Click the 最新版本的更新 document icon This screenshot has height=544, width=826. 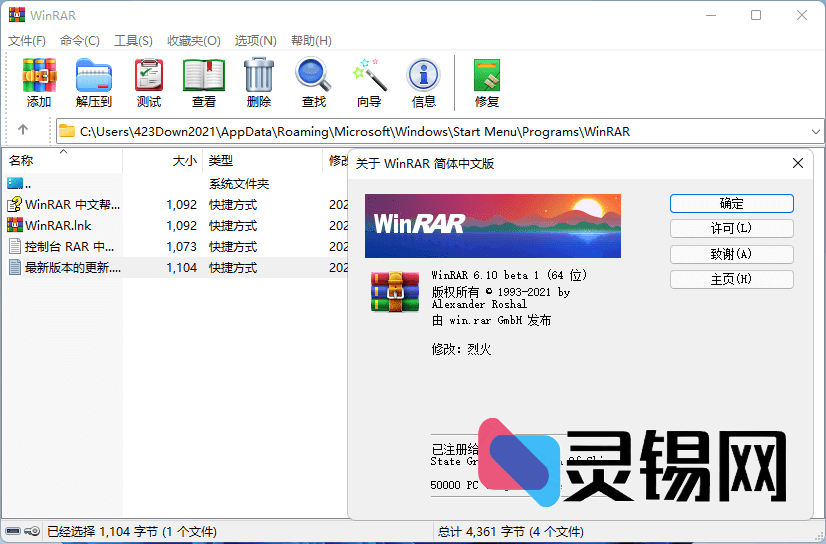coord(15,268)
